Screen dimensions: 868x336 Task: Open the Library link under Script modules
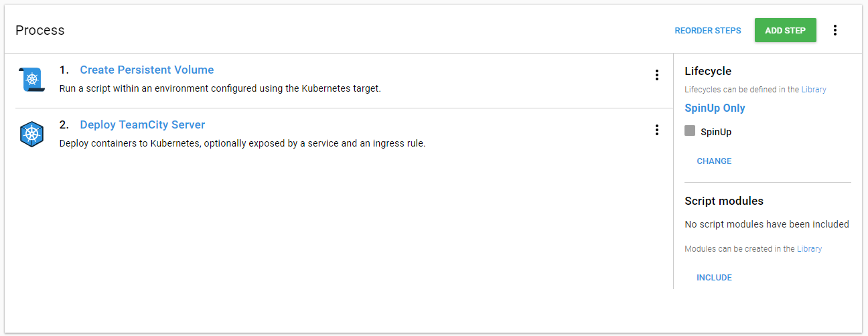[809, 249]
